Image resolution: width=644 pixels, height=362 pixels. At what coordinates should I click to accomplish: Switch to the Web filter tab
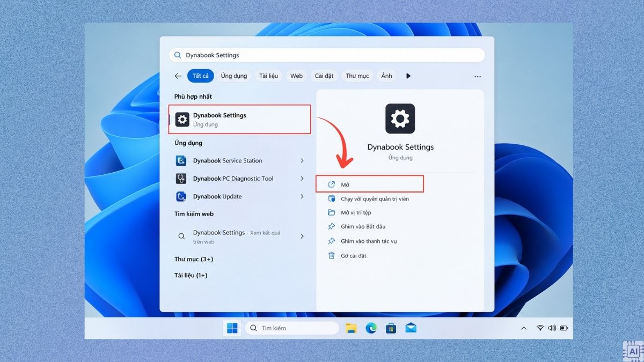coord(296,76)
